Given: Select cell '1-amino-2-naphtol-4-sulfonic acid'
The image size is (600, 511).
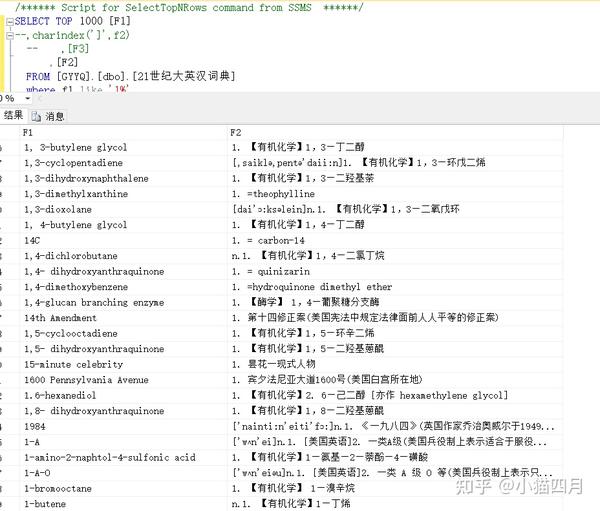Looking at the screenshot, I should click(124, 457).
